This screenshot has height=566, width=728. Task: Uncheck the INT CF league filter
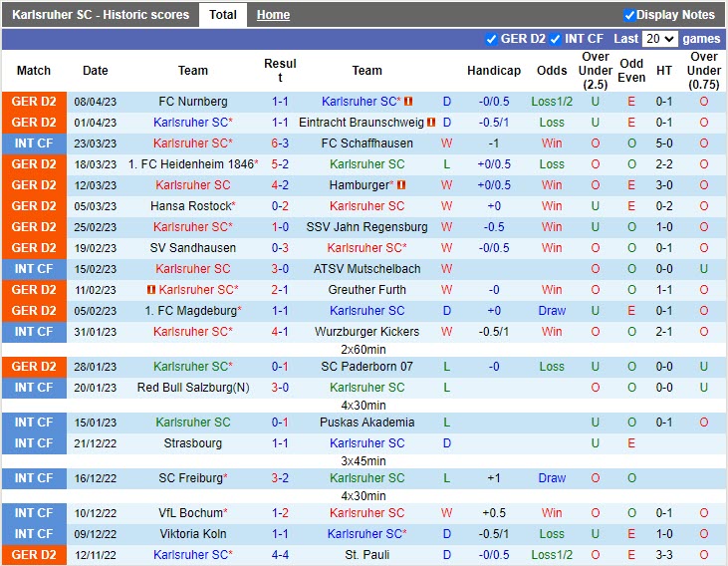pyautogui.click(x=555, y=39)
